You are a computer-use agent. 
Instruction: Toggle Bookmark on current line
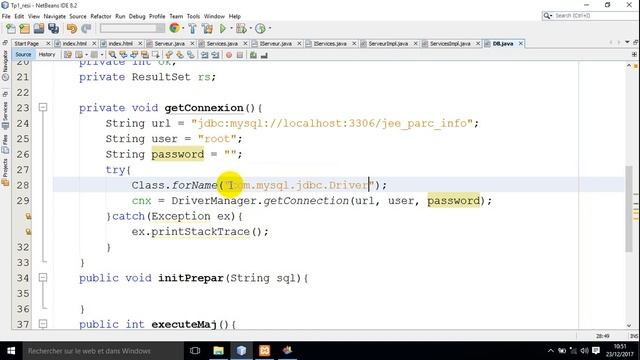coord(191,55)
